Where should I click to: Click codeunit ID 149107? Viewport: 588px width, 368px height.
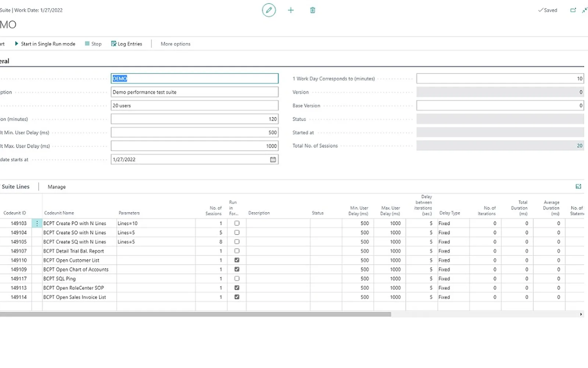coord(19,251)
